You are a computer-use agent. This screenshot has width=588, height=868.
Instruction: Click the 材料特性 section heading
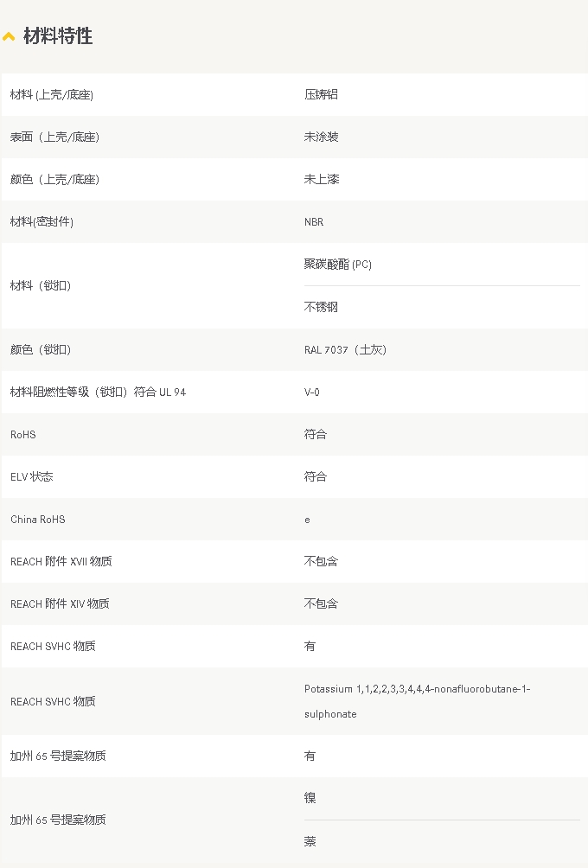(x=58, y=36)
